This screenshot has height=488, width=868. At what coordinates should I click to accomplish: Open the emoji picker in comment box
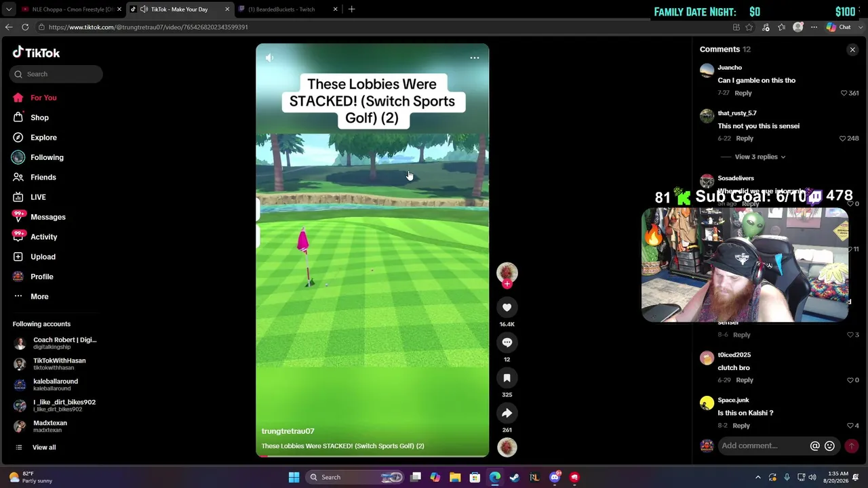pyautogui.click(x=829, y=446)
